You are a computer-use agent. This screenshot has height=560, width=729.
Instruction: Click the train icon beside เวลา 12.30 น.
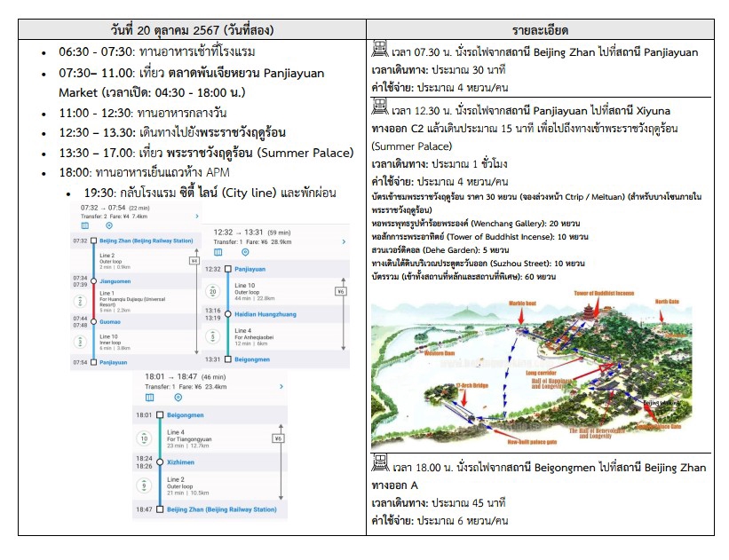coord(380,106)
